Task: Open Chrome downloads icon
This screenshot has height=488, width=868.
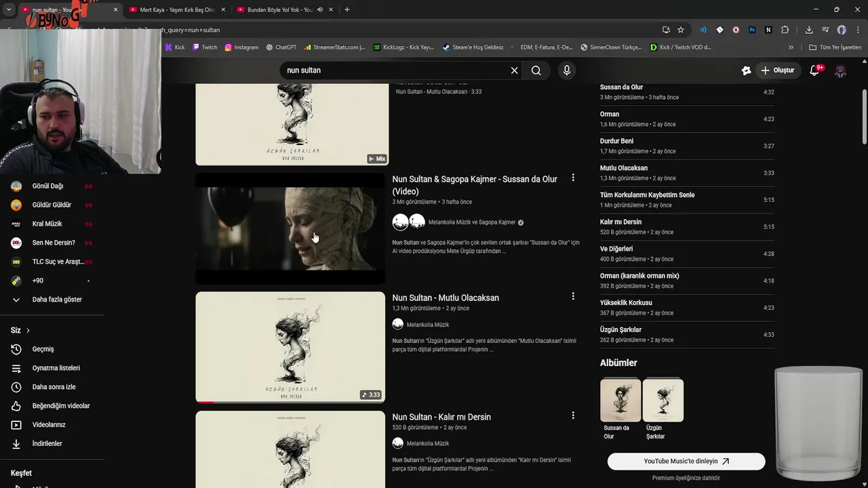Action: [x=809, y=30]
